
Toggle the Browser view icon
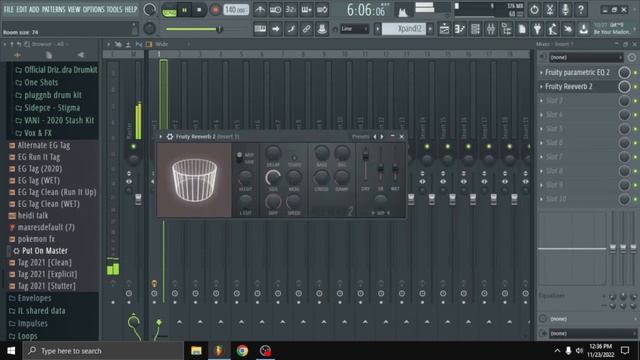click(507, 29)
